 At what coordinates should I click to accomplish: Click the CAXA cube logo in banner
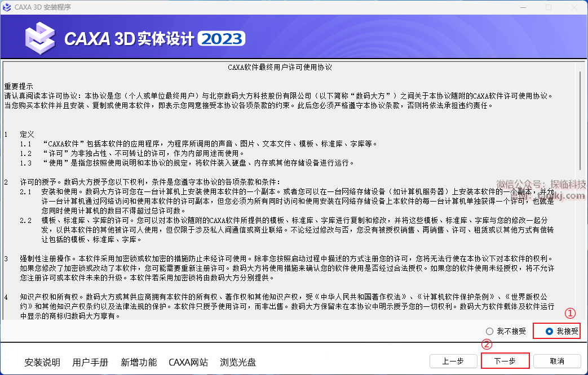tap(40, 38)
